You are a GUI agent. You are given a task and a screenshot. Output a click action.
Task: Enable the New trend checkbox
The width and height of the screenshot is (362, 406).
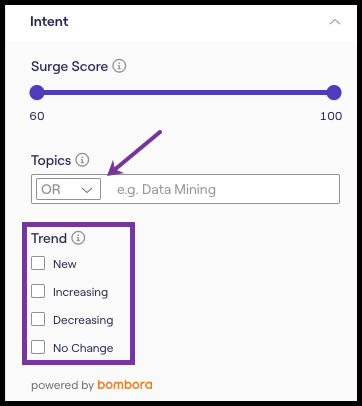click(38, 263)
